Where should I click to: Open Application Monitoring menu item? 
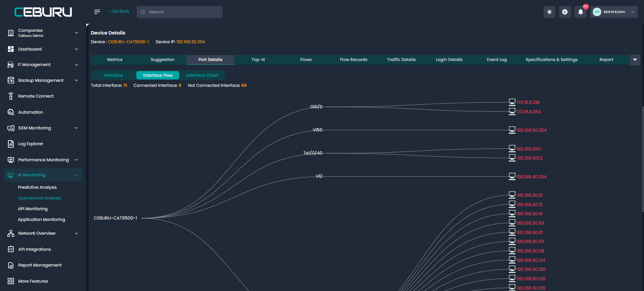(42, 220)
